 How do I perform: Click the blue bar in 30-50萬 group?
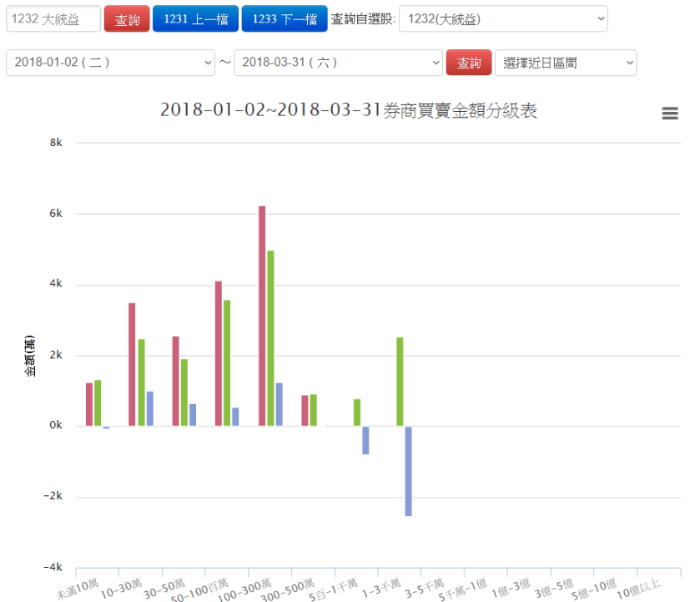(193, 415)
